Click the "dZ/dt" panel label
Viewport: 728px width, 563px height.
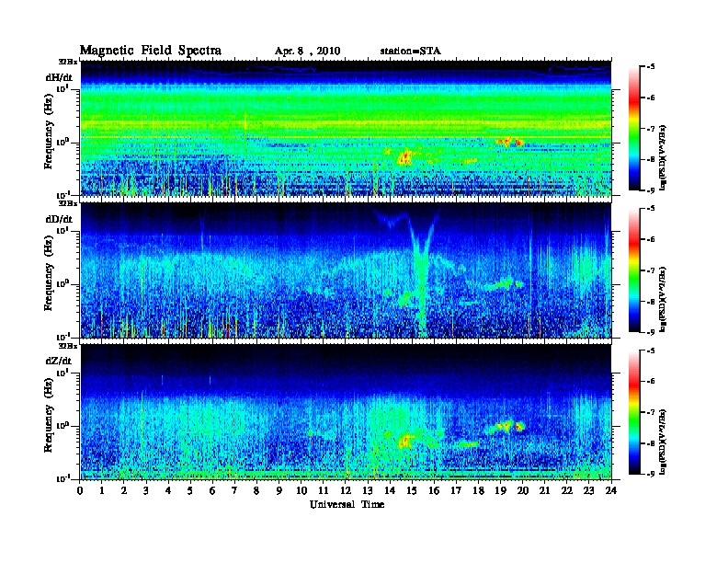pos(59,361)
